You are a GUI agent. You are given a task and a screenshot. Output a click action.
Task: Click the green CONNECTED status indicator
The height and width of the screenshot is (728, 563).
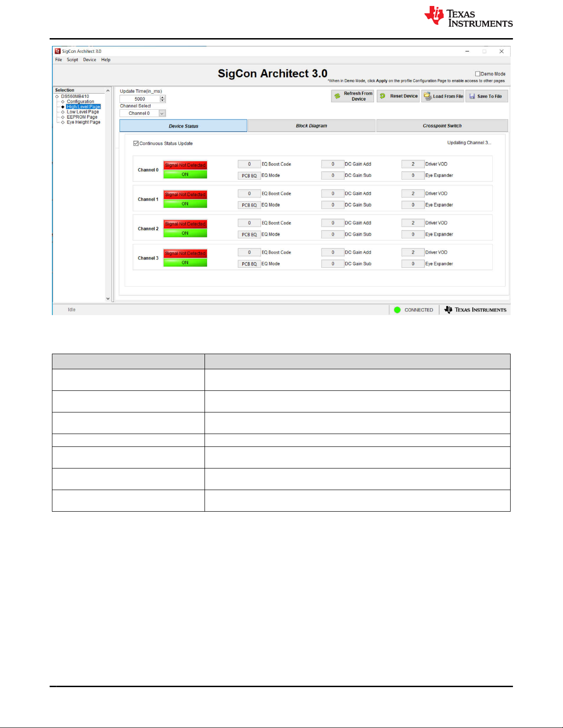[398, 310]
